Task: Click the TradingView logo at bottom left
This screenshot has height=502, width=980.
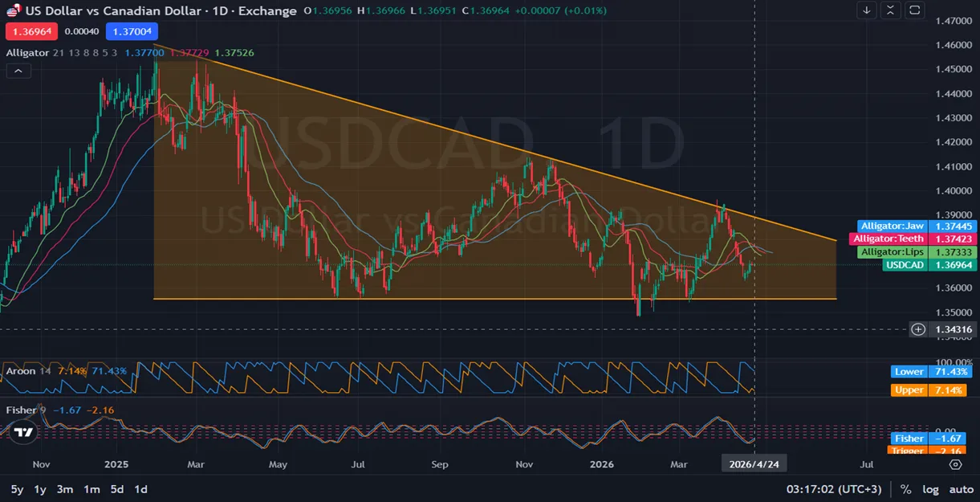Action: [24, 432]
